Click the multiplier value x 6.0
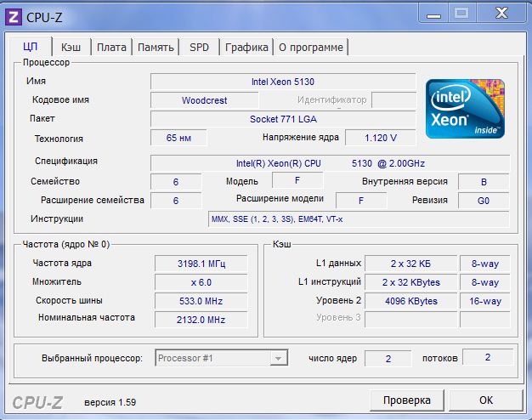The height and width of the screenshot is (420, 532). [201, 282]
